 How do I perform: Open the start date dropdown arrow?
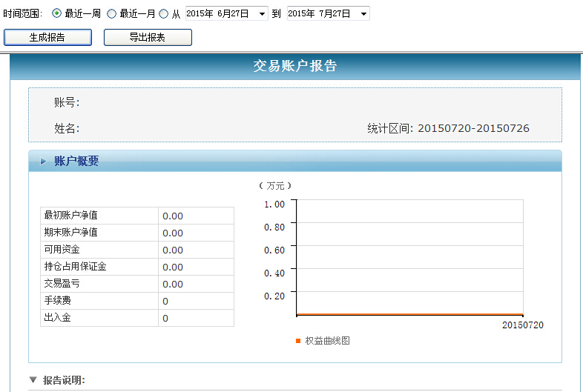tap(262, 14)
